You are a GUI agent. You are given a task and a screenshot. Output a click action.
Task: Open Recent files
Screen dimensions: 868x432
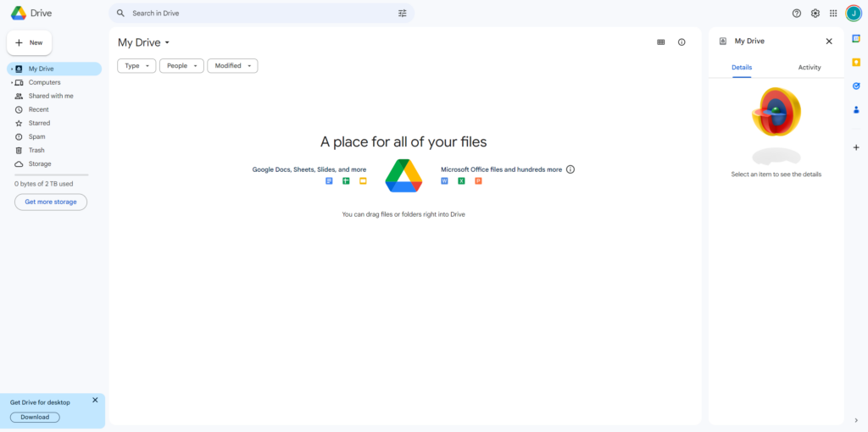(x=54, y=109)
